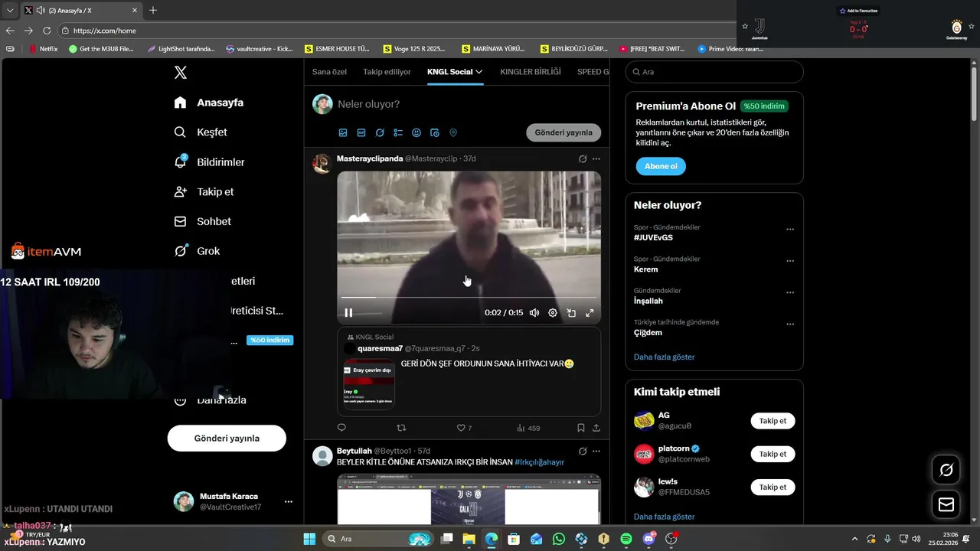Follow platcorn account
Screen dimensions: 980x551
coord(773,454)
